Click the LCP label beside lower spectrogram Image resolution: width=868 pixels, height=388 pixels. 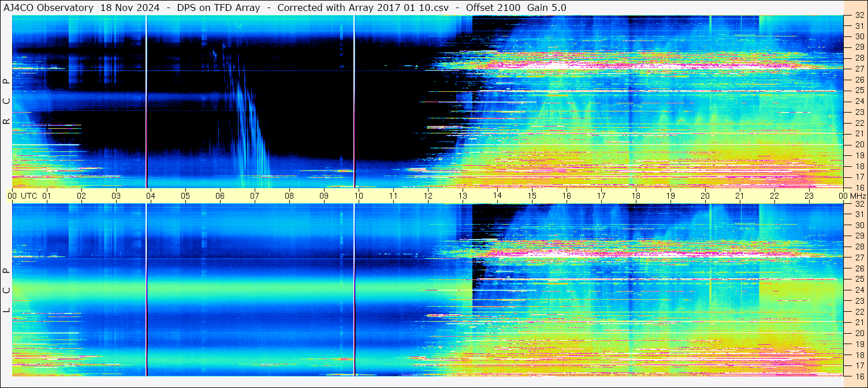pyautogui.click(x=7, y=290)
